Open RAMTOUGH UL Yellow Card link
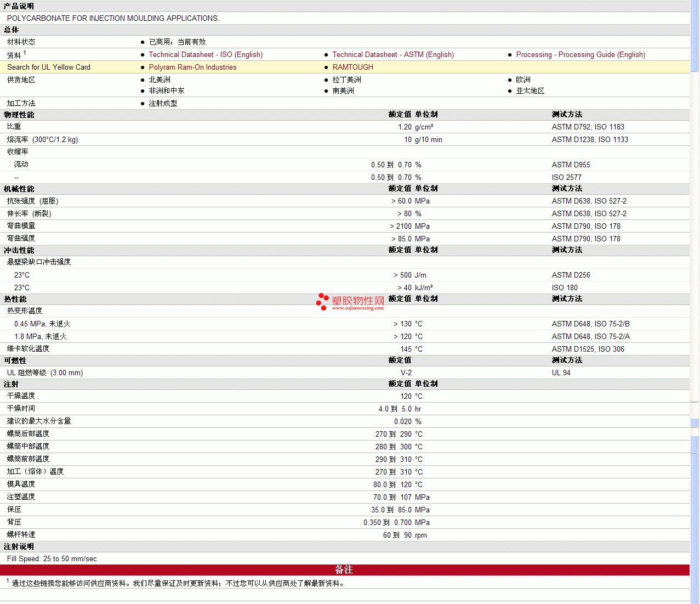The height and width of the screenshot is (604, 700). [353, 67]
